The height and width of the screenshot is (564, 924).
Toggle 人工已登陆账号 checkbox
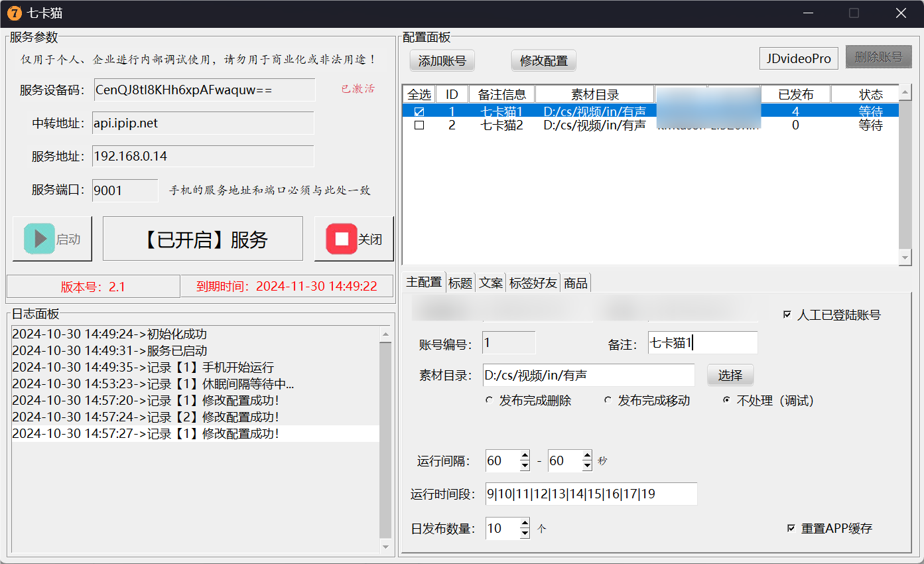tap(787, 315)
